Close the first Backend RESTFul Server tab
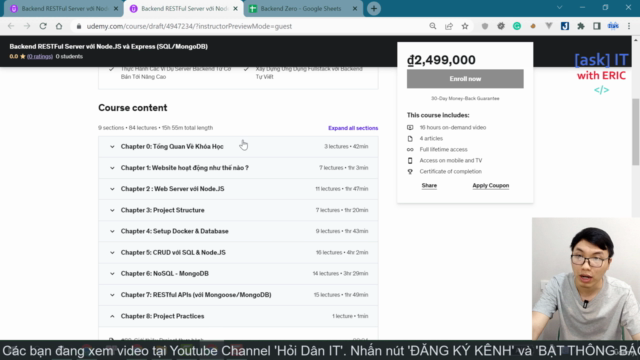This screenshot has width=640, height=360. [x=116, y=9]
